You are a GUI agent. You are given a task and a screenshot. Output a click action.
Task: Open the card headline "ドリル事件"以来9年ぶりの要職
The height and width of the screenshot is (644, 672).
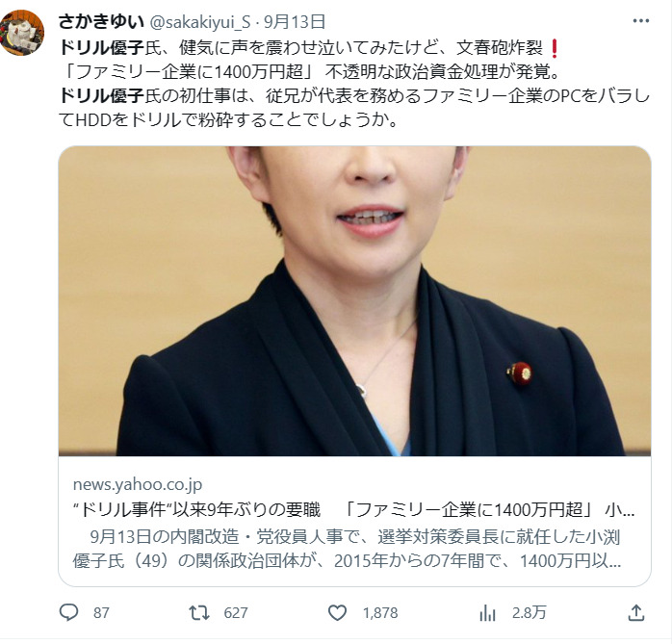196,510
